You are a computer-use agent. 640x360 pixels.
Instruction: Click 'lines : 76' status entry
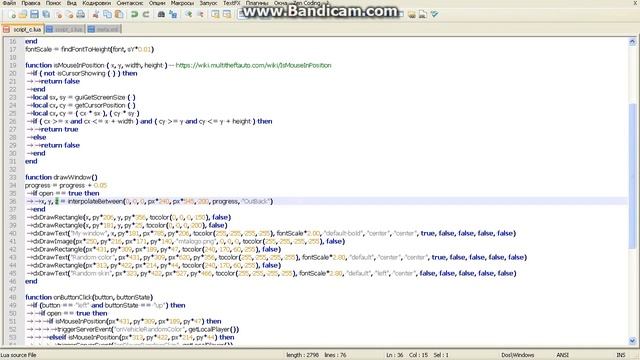tap(335, 355)
